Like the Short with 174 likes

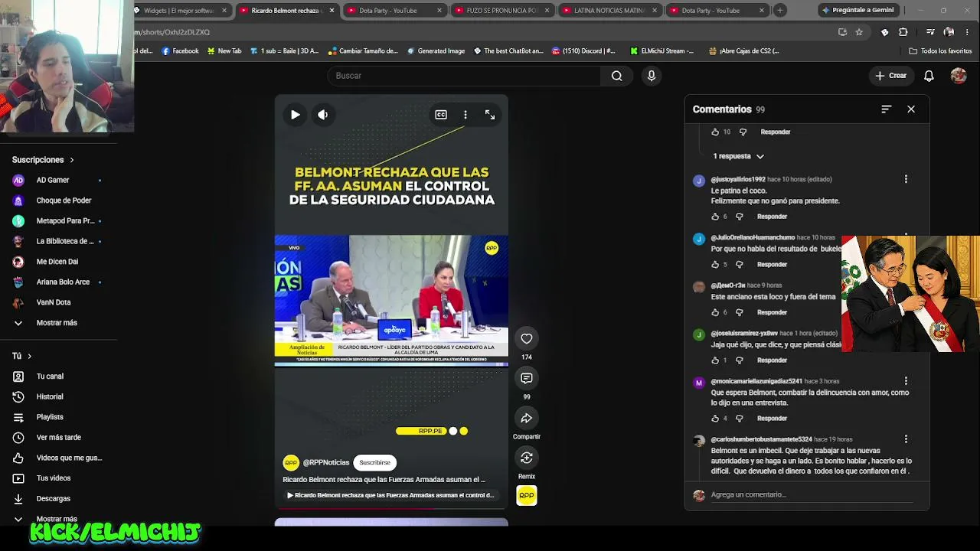(527, 339)
